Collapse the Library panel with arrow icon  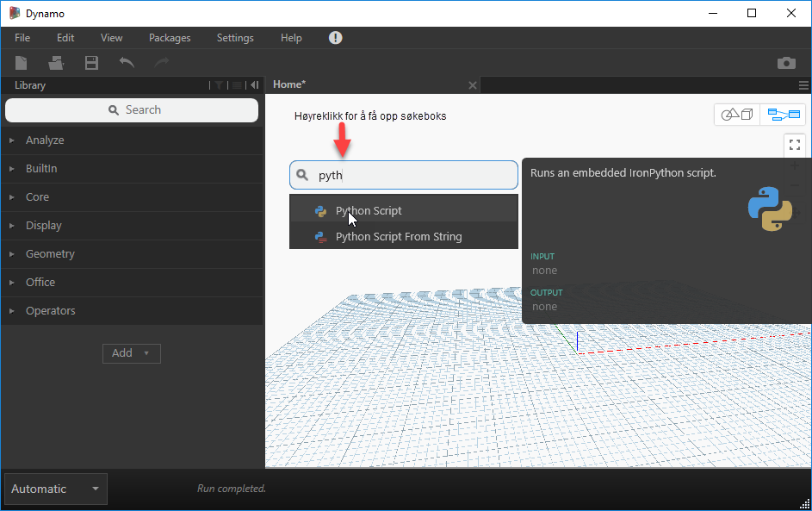254,85
